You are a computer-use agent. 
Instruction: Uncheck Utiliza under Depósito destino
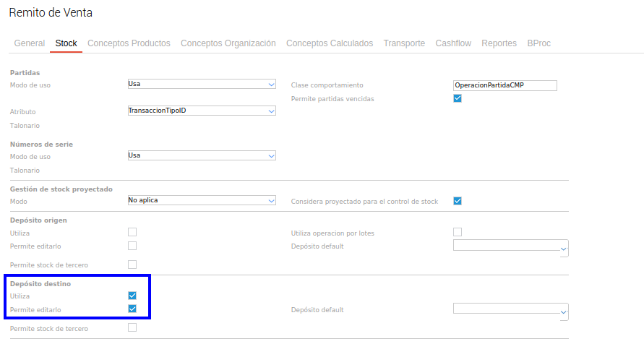tap(132, 296)
